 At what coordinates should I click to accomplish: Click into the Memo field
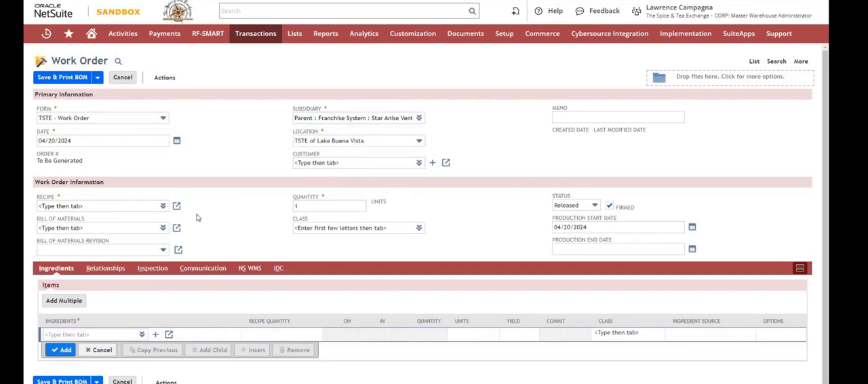pos(618,117)
